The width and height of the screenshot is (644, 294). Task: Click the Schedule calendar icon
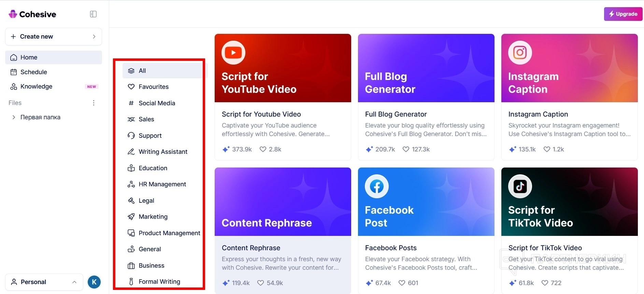pos(14,72)
